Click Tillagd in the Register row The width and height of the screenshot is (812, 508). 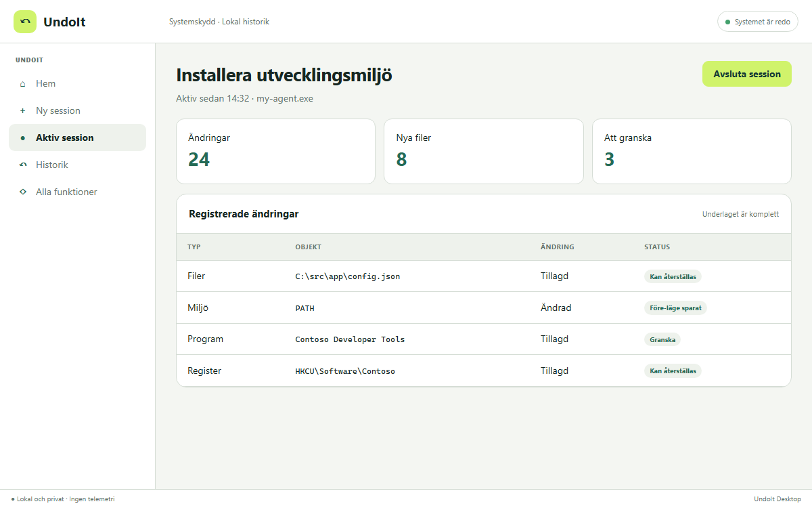pos(555,371)
